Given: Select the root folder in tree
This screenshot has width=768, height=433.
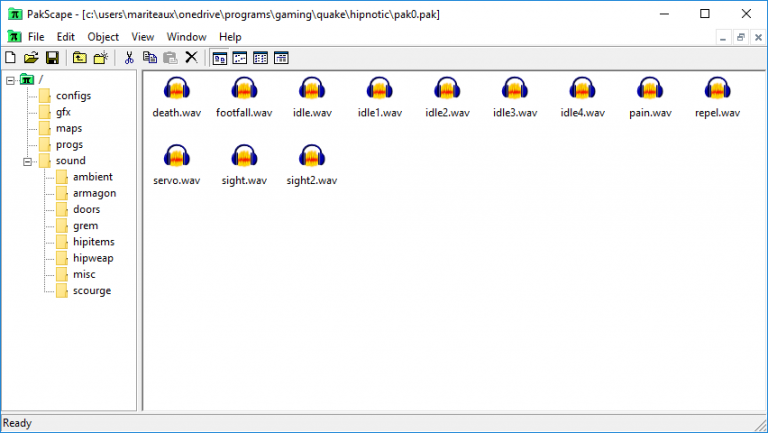Looking at the screenshot, I should pos(32,79).
